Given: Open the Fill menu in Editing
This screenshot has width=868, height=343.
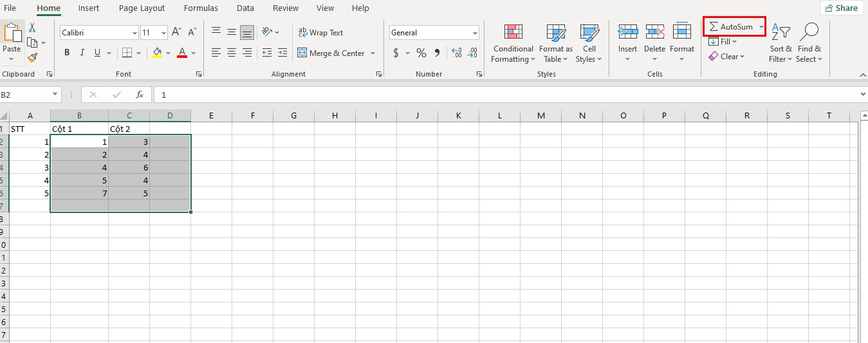Looking at the screenshot, I should coord(723,42).
